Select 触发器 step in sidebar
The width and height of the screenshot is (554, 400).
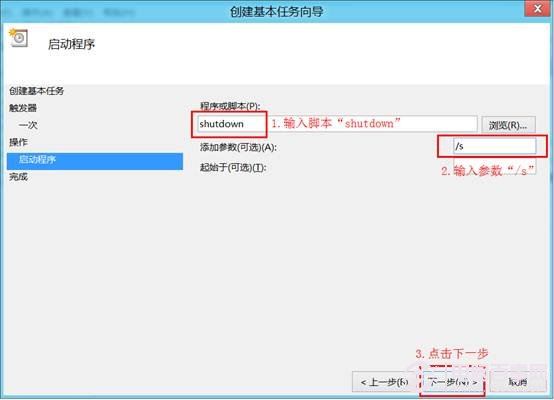click(x=23, y=108)
